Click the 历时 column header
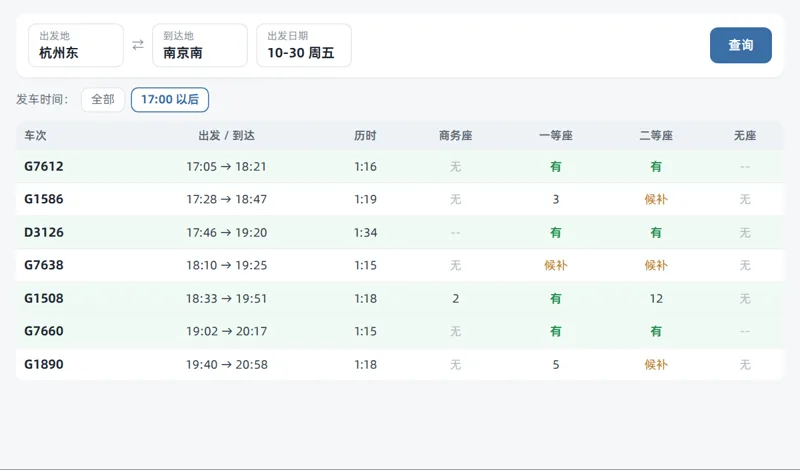800x470 pixels. click(x=365, y=135)
